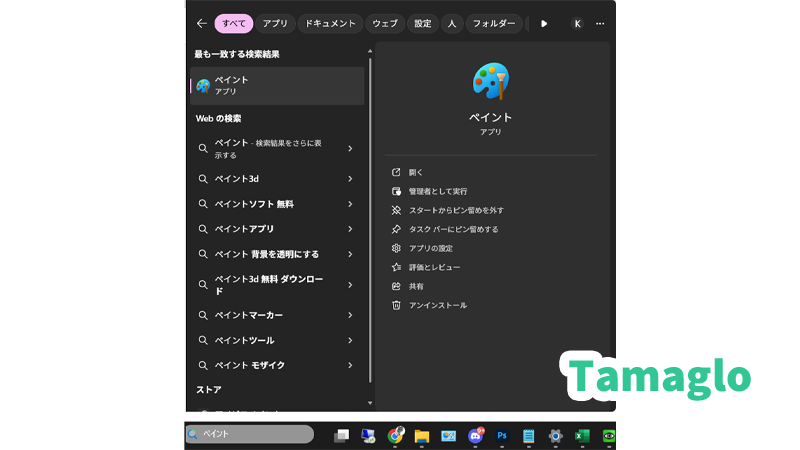Click the back arrow in search panel

(201, 23)
